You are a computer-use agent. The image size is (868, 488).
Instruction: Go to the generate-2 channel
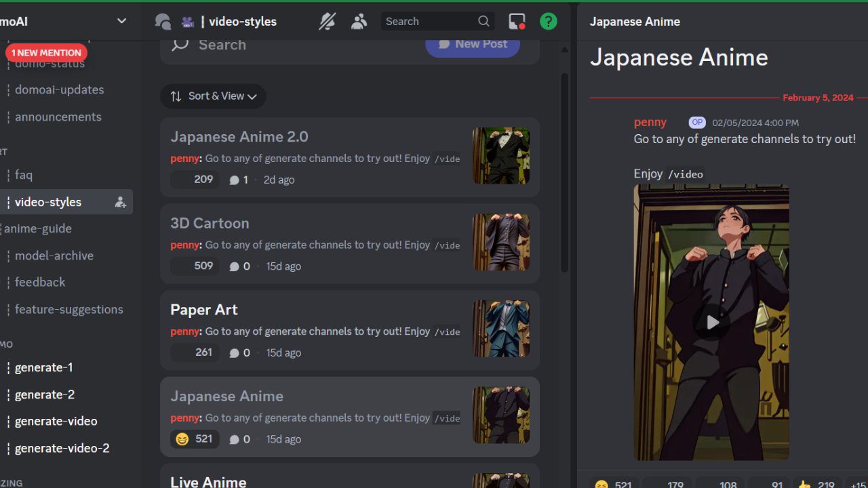[x=45, y=394]
